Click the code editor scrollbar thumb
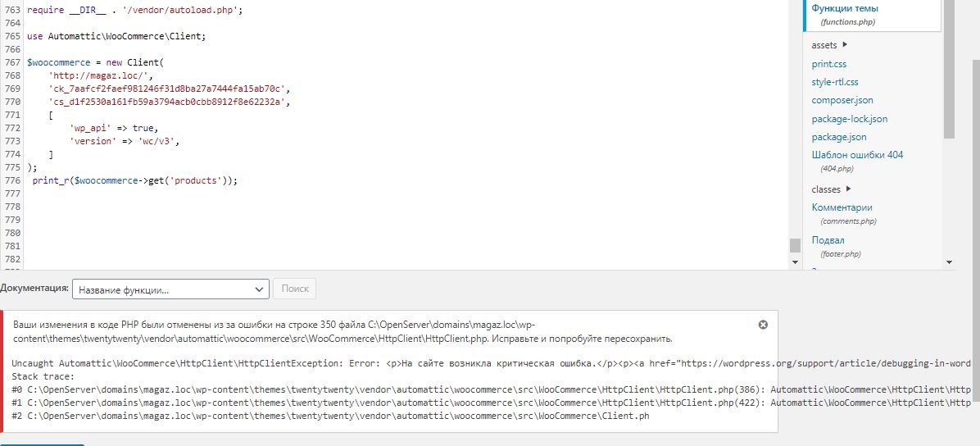This screenshot has width=980, height=446. pyautogui.click(x=794, y=244)
